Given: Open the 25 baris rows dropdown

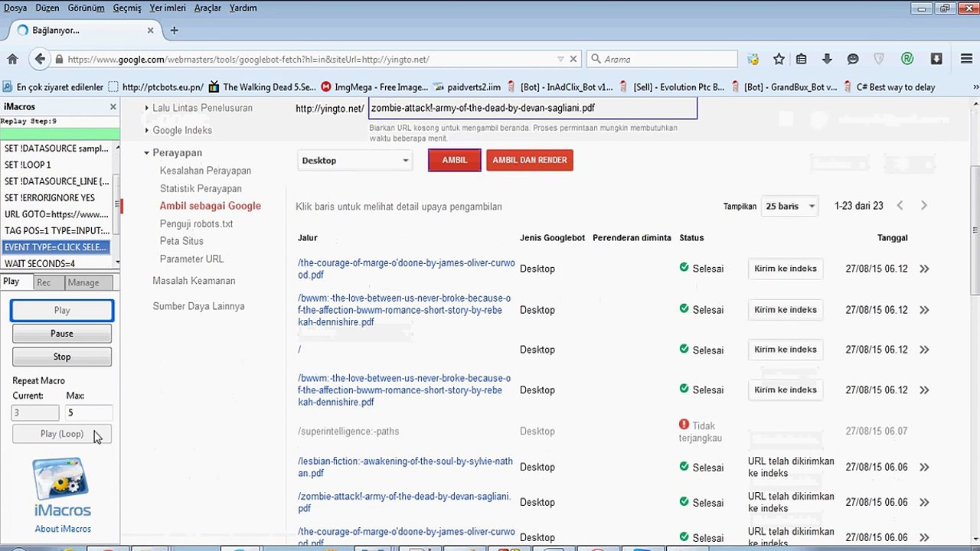Looking at the screenshot, I should pos(791,206).
